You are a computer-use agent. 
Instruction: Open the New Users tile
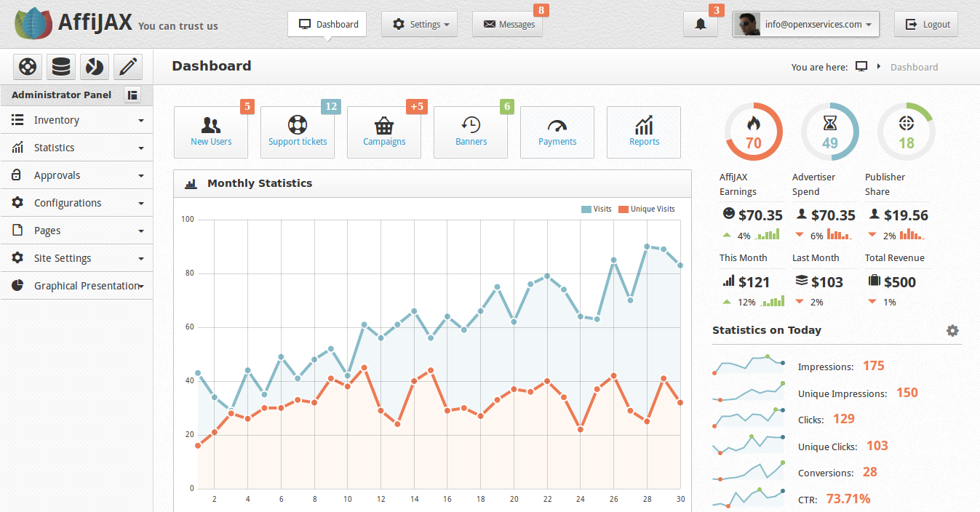click(211, 132)
